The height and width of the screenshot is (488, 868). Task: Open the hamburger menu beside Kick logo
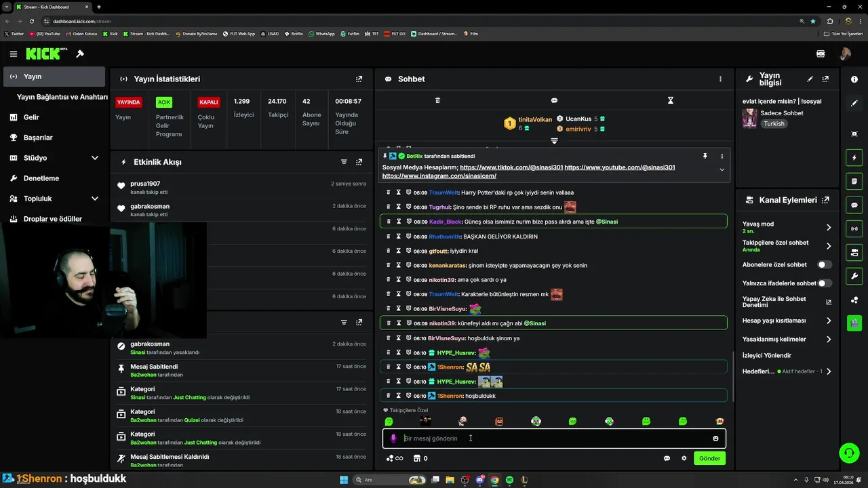click(14, 54)
